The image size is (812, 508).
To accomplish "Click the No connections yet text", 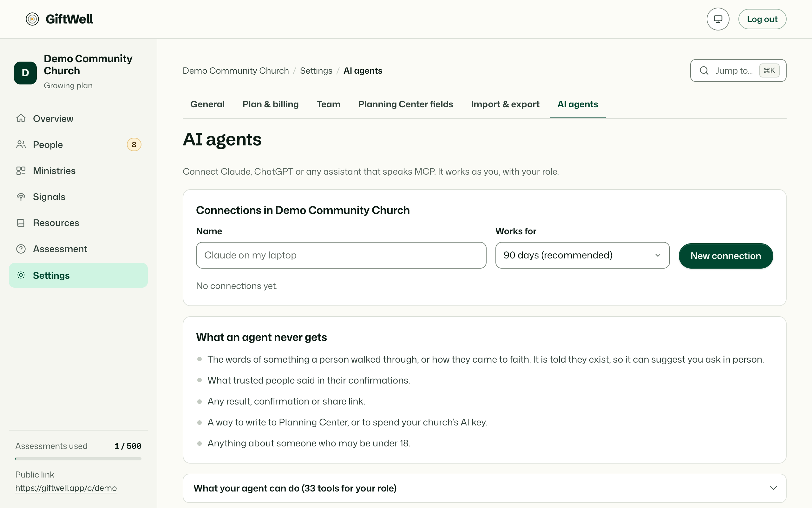I will pyautogui.click(x=237, y=286).
